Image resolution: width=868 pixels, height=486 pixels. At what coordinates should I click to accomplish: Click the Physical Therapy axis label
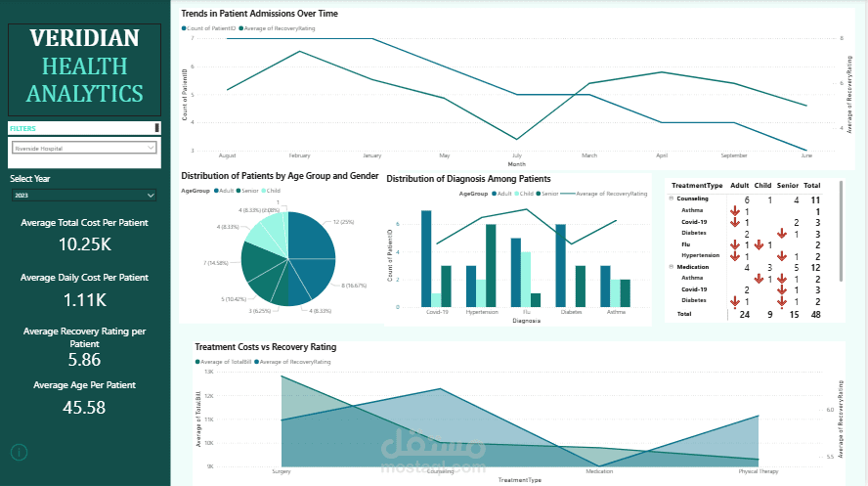tap(759, 471)
